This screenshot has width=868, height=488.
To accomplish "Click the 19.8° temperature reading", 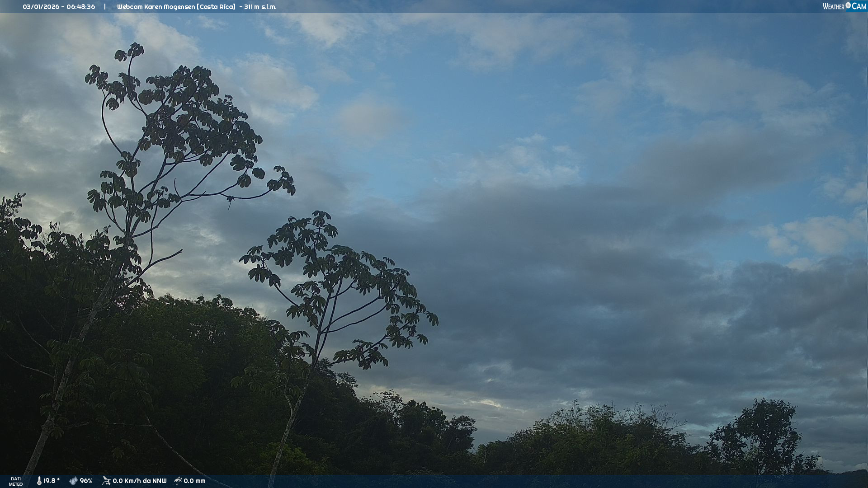I will (52, 481).
